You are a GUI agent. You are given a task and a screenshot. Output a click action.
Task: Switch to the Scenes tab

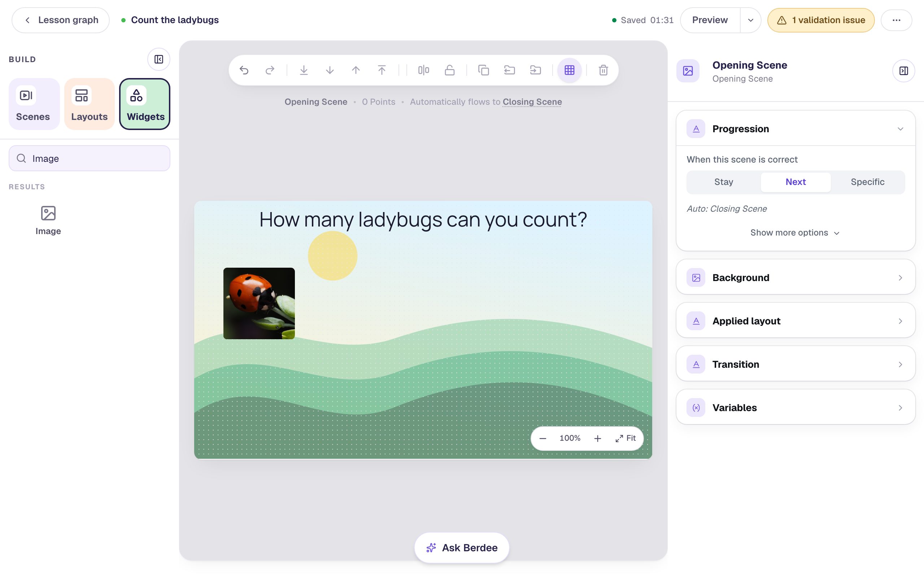[34, 104]
